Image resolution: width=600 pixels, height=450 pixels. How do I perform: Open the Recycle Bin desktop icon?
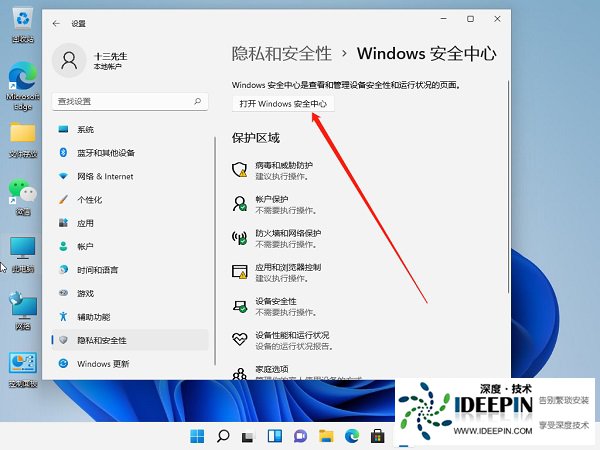[x=23, y=26]
